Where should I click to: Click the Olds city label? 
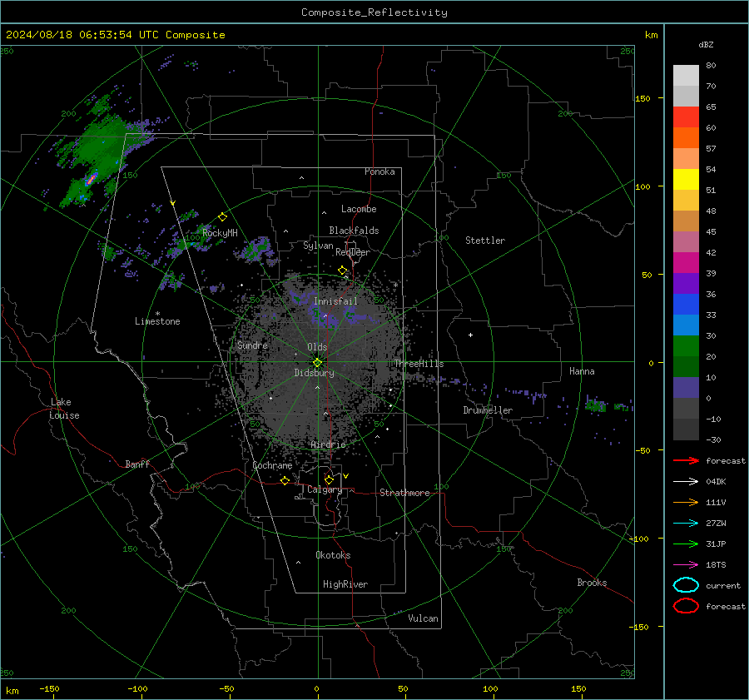(317, 347)
